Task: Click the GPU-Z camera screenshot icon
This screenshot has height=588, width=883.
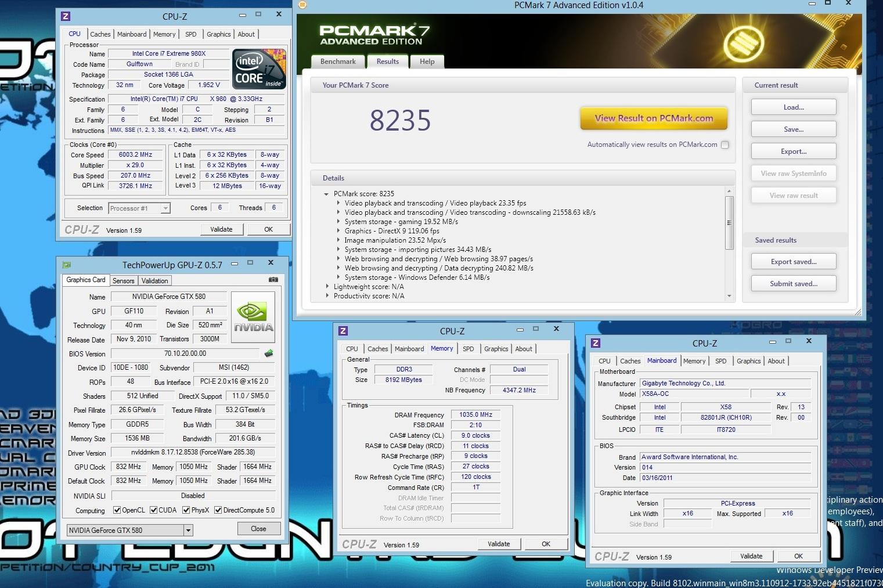Action: click(273, 280)
